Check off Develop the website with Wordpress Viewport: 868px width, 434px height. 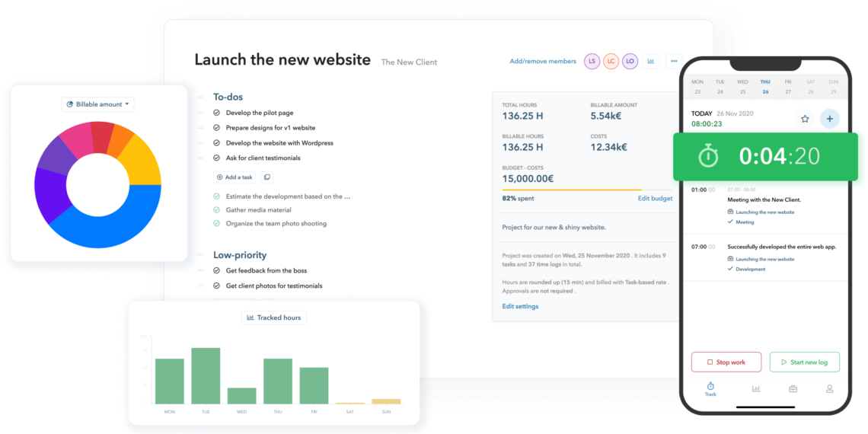pos(216,143)
